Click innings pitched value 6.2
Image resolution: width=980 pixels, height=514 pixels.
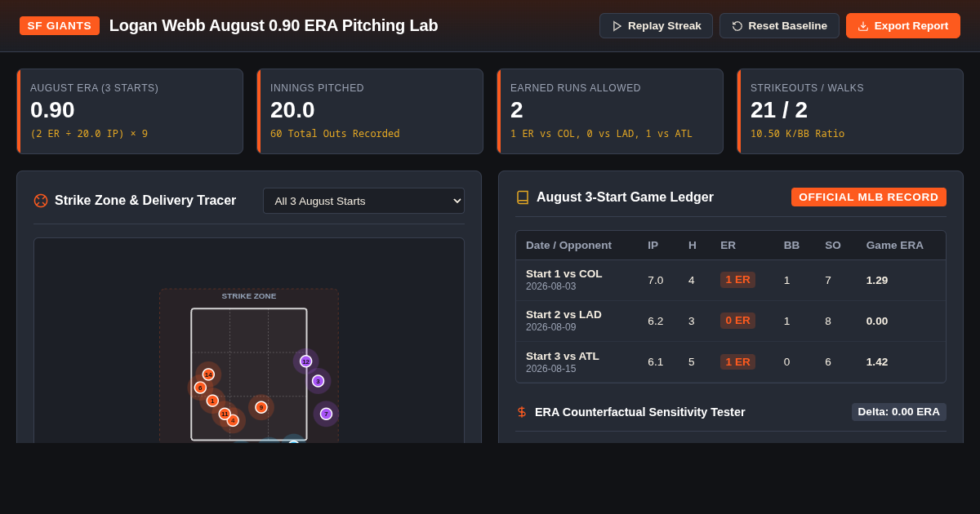coord(656,321)
